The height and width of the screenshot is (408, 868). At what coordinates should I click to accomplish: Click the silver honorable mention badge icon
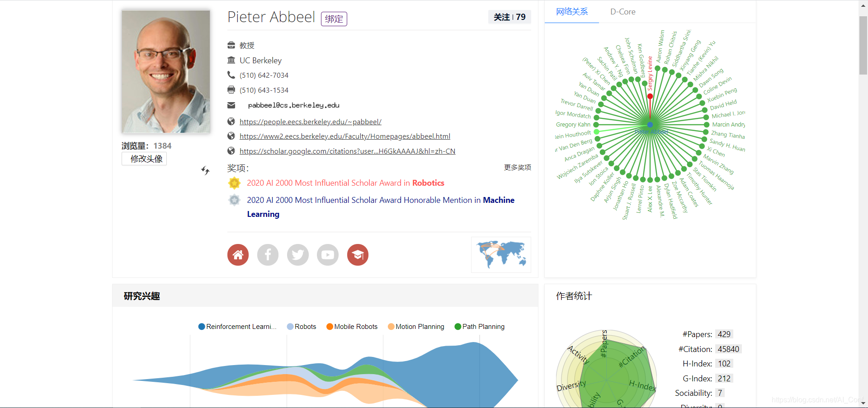[234, 200]
